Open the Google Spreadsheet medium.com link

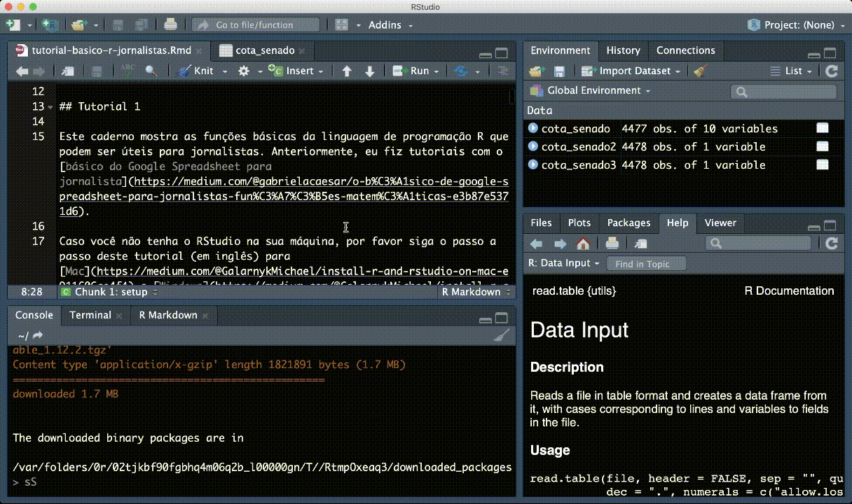[284, 196]
